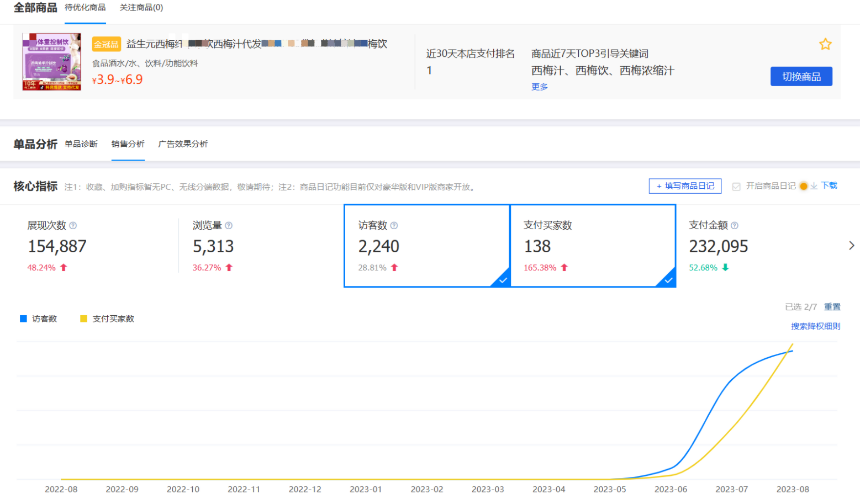The image size is (860, 504).
Task: Show next metrics with right chevron arrow
Action: (x=851, y=246)
